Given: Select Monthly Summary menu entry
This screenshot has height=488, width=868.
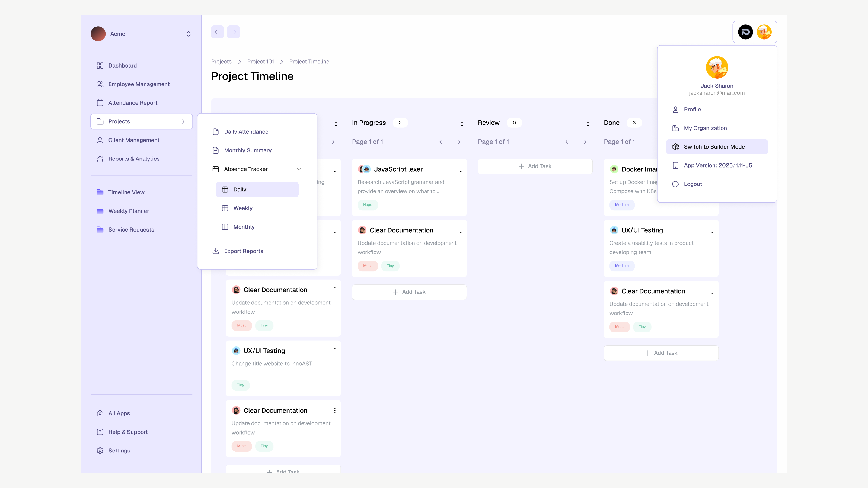Looking at the screenshot, I should [247, 150].
